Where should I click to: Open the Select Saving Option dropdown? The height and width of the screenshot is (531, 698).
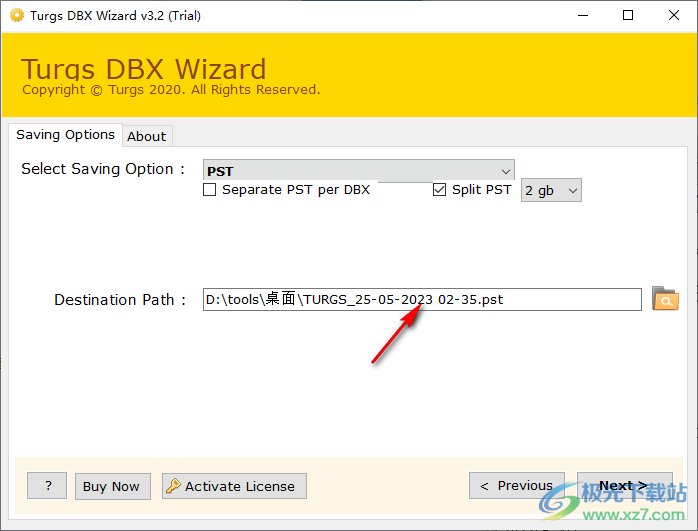tap(358, 170)
